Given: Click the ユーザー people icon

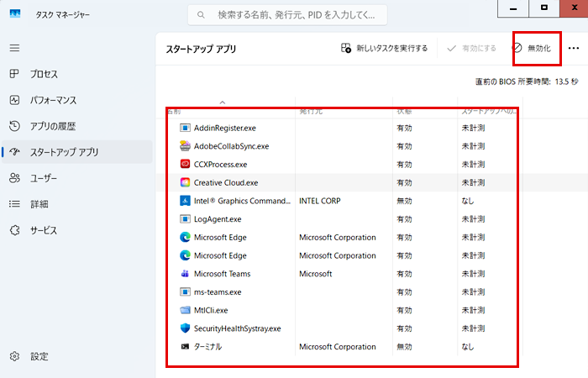Looking at the screenshot, I should coord(14,178).
